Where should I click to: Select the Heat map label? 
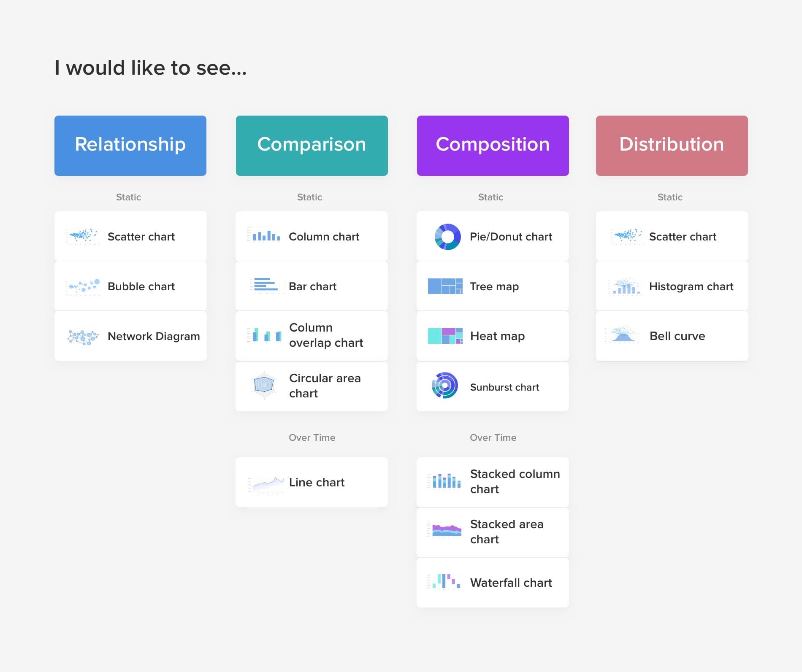(x=497, y=336)
